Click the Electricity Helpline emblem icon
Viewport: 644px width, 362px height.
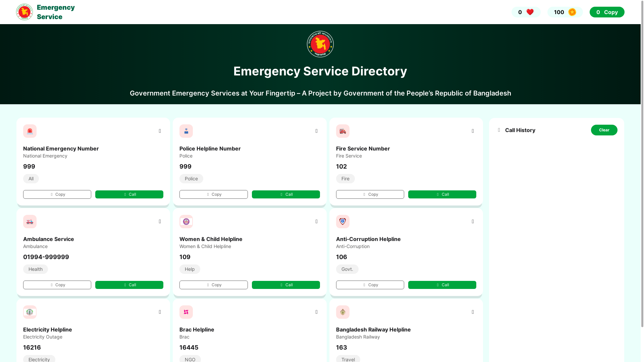coord(30,312)
